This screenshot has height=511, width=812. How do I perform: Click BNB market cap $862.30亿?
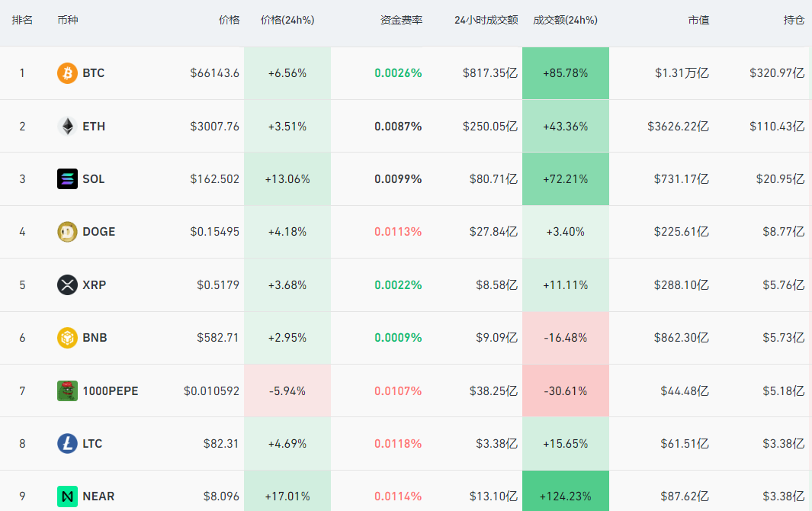[x=682, y=338]
